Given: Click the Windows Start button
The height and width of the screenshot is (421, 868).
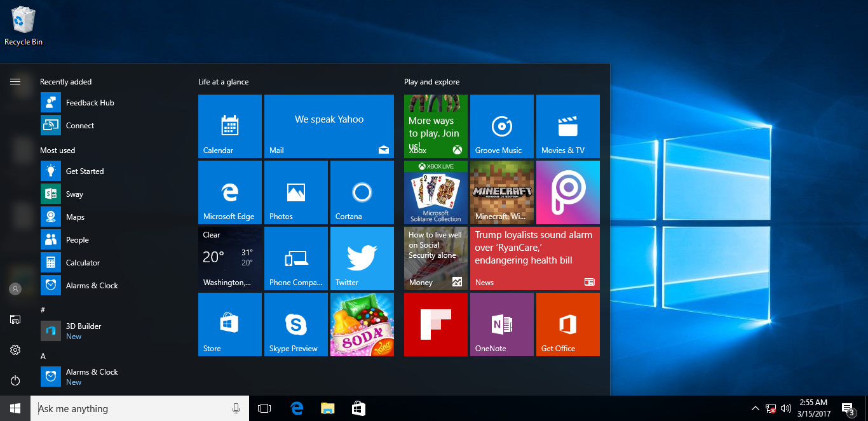Looking at the screenshot, I should [x=15, y=408].
